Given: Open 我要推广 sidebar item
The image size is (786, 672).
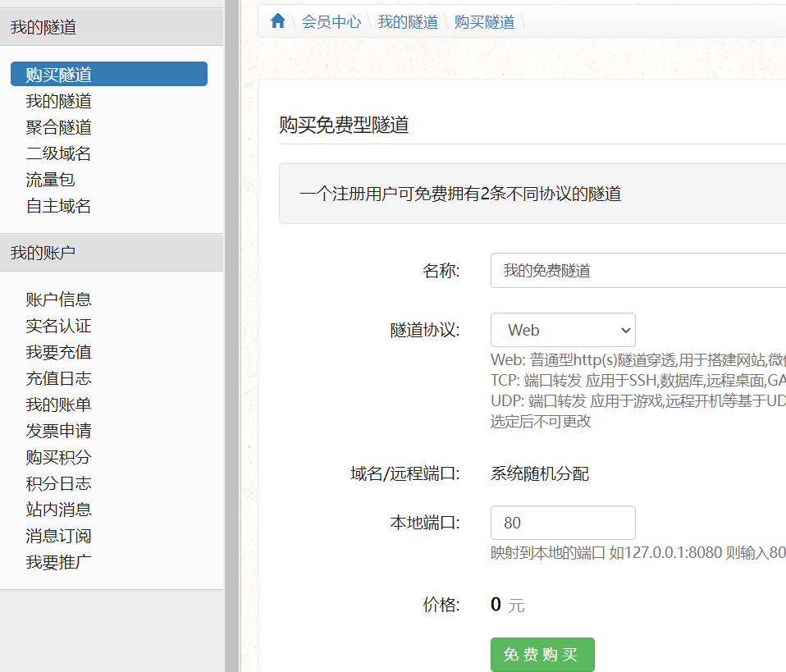Looking at the screenshot, I should click(x=58, y=562).
